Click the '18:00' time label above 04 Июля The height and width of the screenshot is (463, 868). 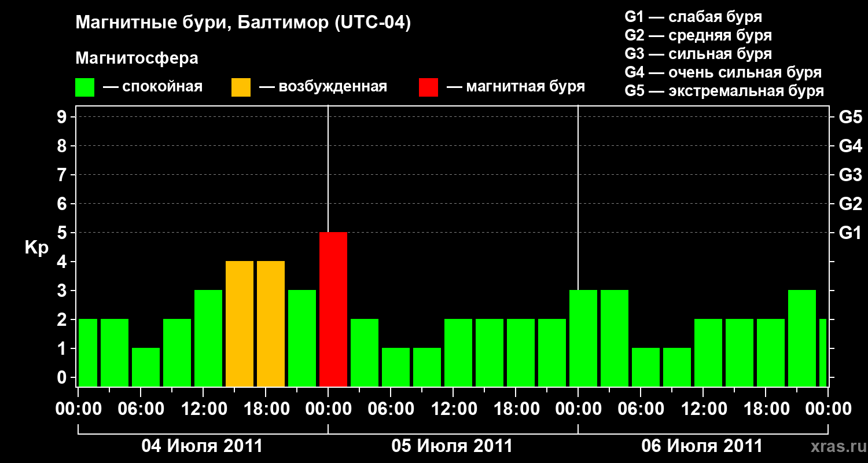pyautogui.click(x=266, y=409)
